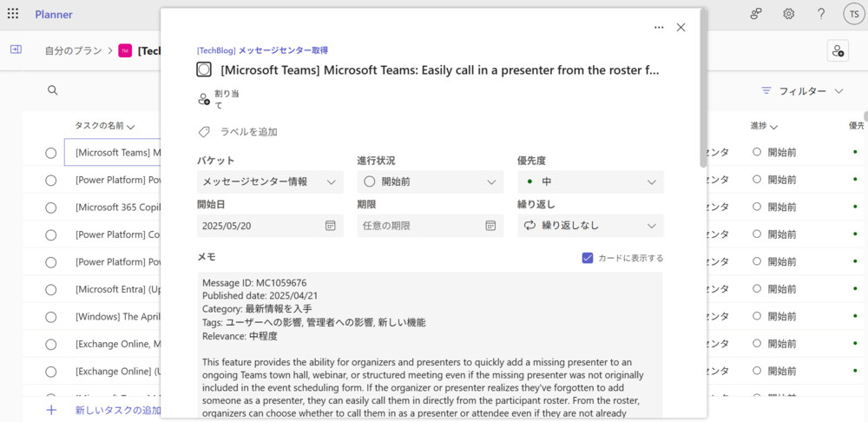Open the more options ellipsis in dialog

(659, 27)
